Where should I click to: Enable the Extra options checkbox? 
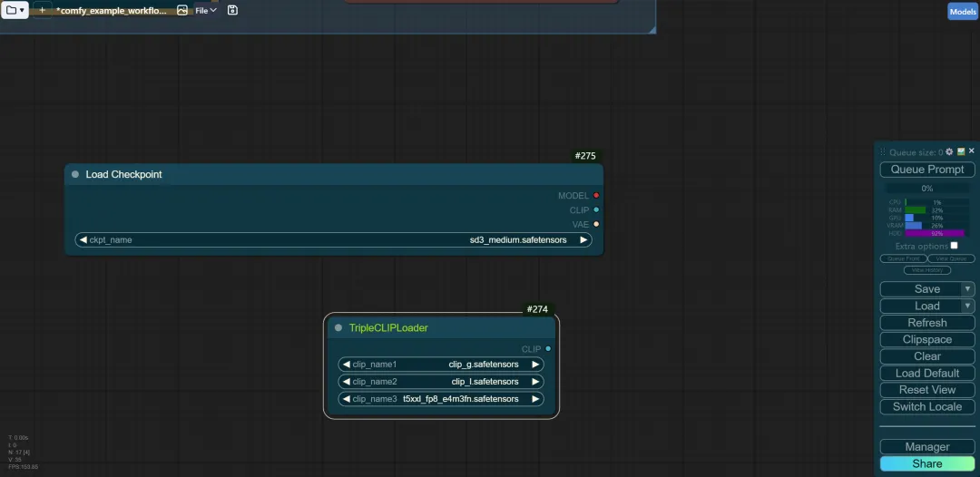pos(954,246)
